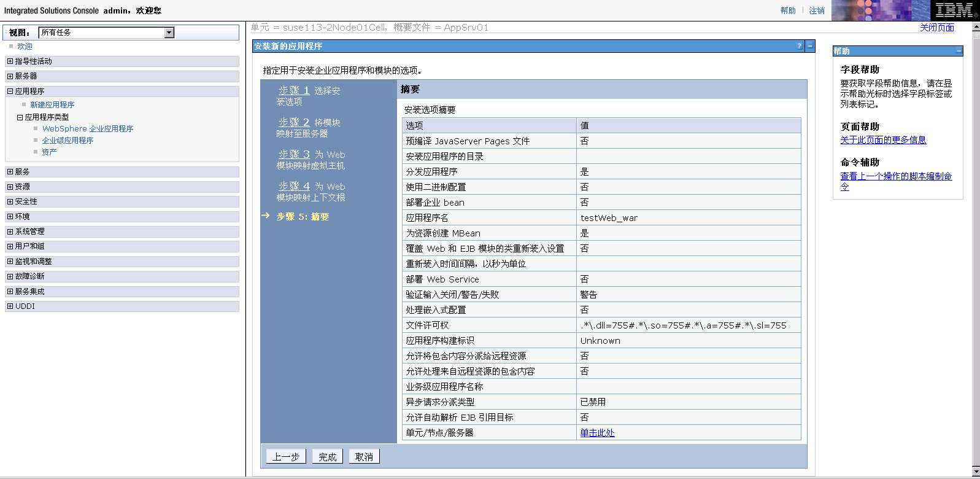Click 完成 button

pyautogui.click(x=328, y=457)
